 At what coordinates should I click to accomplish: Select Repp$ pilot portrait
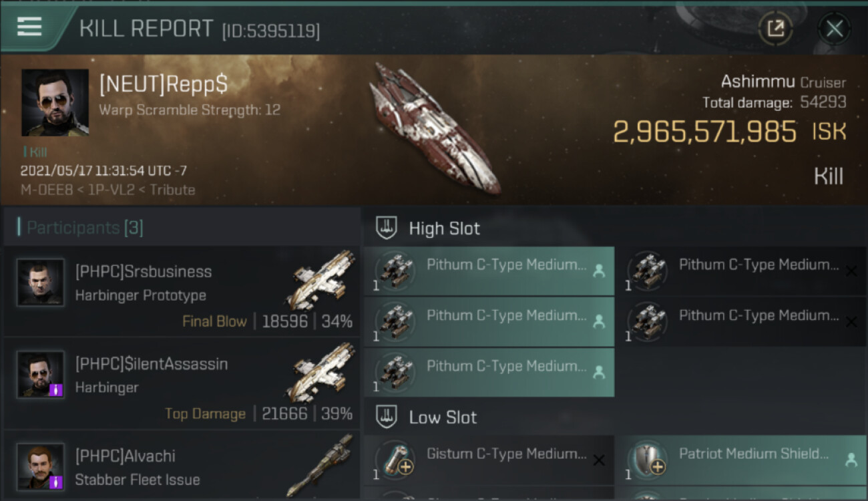pos(55,102)
